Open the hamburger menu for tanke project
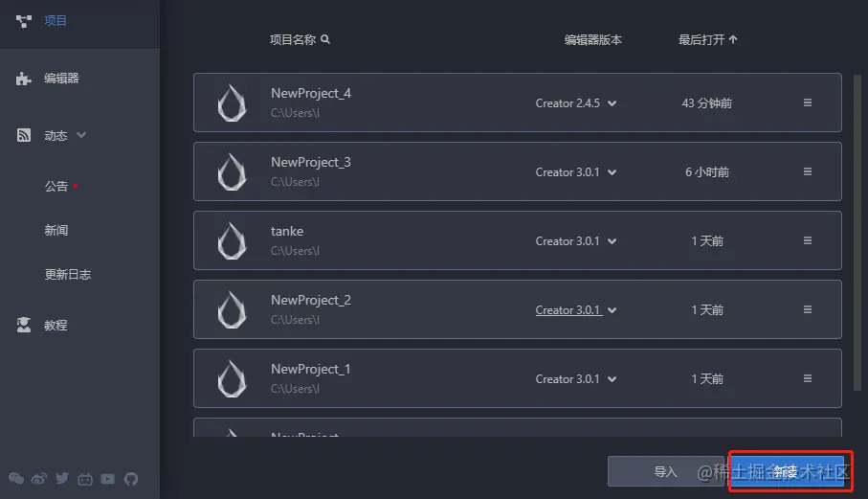The height and width of the screenshot is (499, 868). (x=808, y=240)
